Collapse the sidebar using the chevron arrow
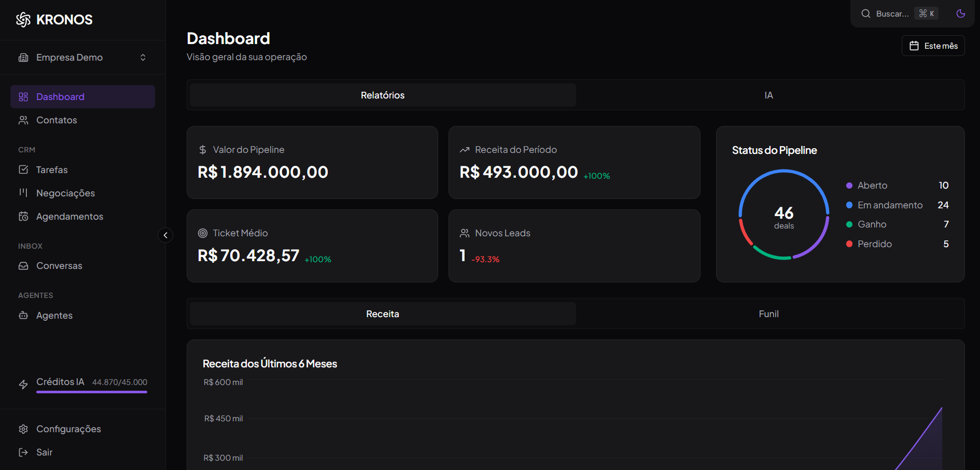The image size is (980, 470). [165, 235]
